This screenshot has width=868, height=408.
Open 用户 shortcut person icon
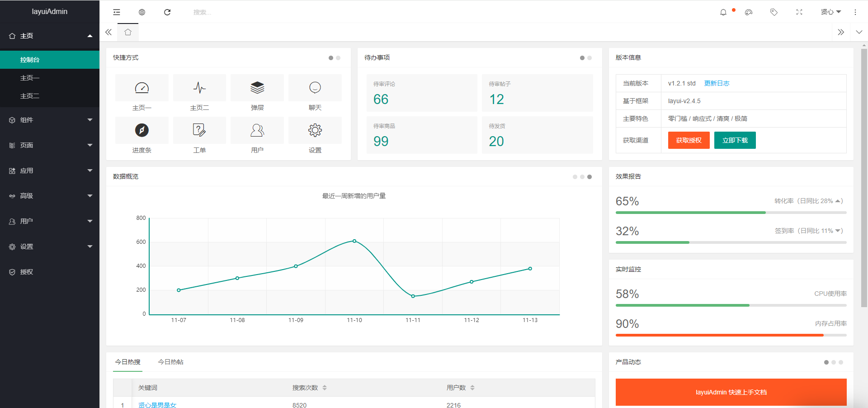coord(257,130)
